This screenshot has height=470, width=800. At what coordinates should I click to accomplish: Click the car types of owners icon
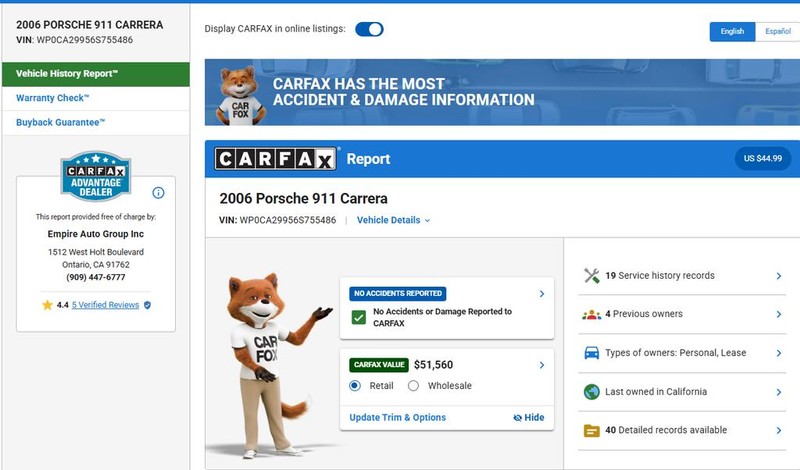tap(591, 353)
